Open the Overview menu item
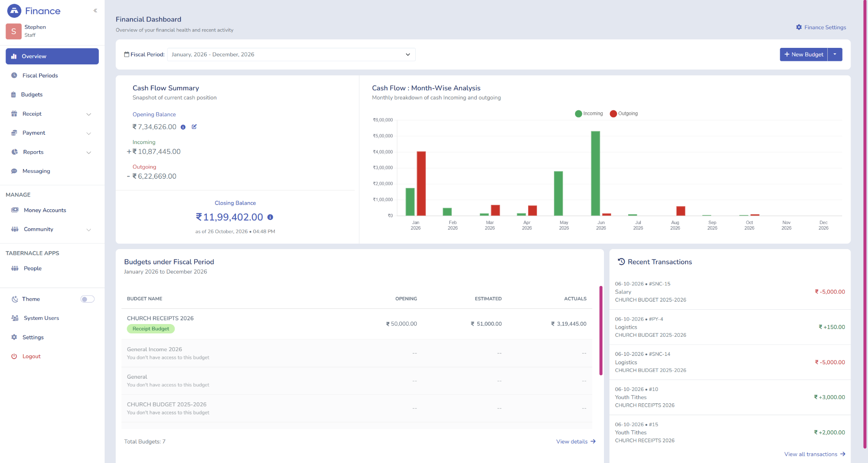Screen dimensions: 868x463 [52, 56]
